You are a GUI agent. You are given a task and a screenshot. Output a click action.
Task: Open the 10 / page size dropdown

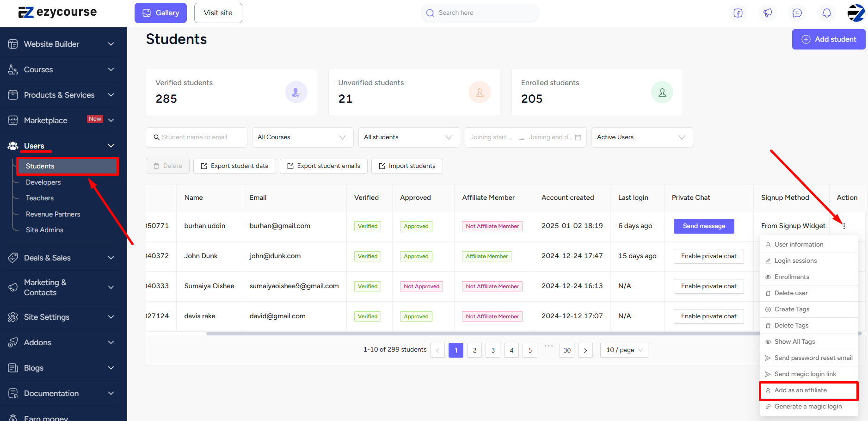(x=624, y=350)
